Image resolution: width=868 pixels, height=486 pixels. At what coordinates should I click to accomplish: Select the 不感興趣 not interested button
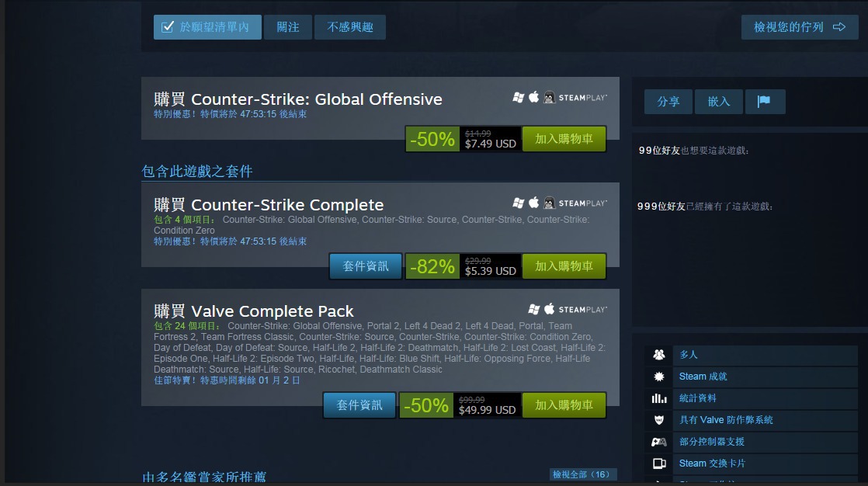click(x=350, y=27)
